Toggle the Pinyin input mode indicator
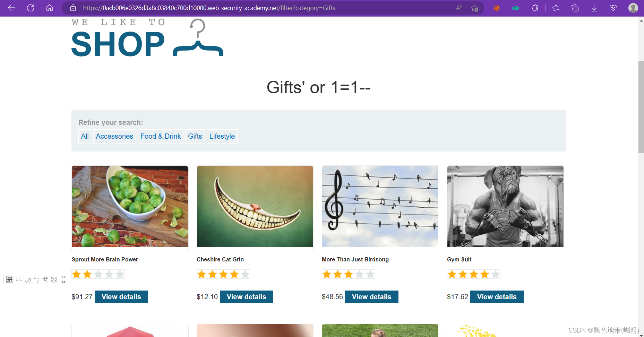 point(10,279)
